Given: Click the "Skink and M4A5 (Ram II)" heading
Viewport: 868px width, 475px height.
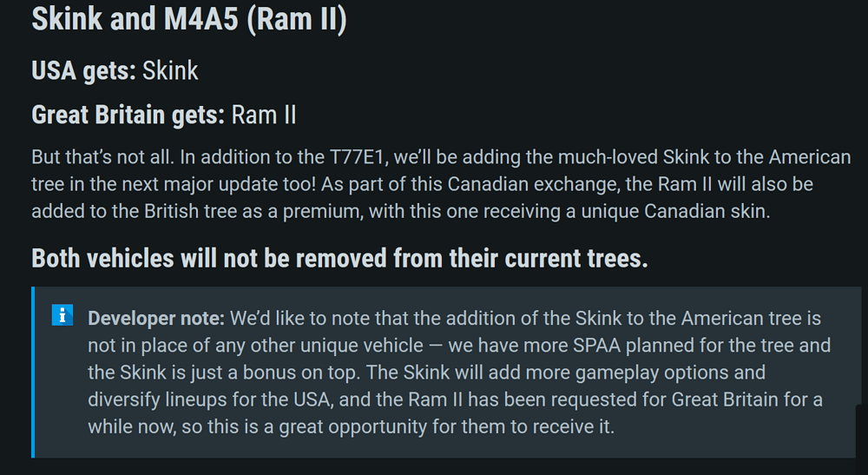Looking at the screenshot, I should [189, 19].
